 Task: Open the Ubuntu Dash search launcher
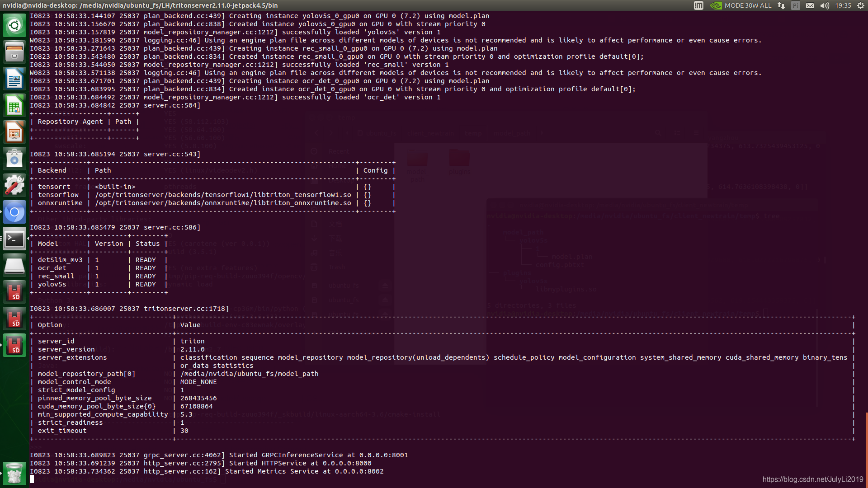(14, 25)
